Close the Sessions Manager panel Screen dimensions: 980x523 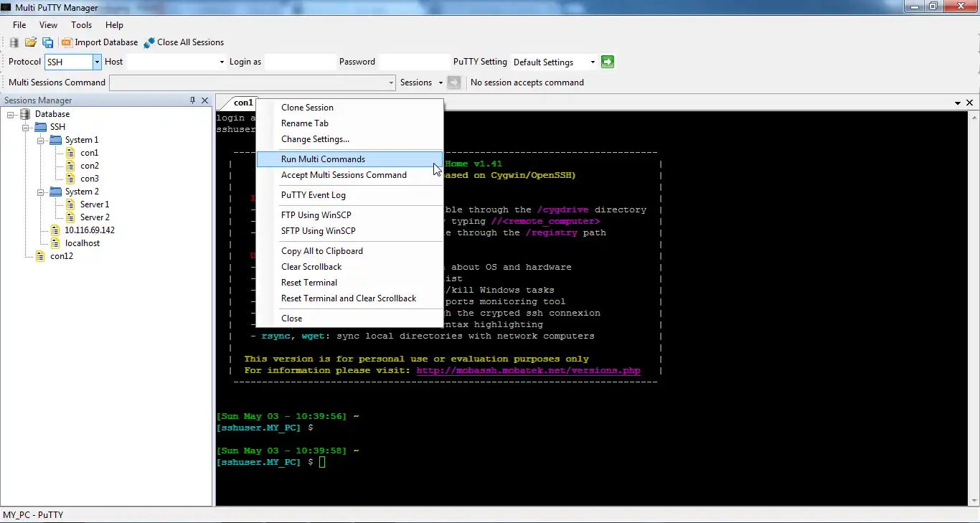204,100
